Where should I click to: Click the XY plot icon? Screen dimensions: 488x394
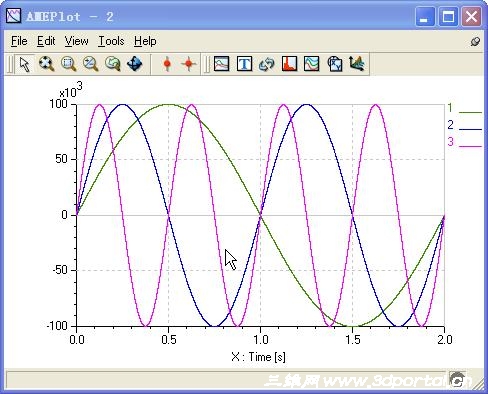(x=335, y=64)
